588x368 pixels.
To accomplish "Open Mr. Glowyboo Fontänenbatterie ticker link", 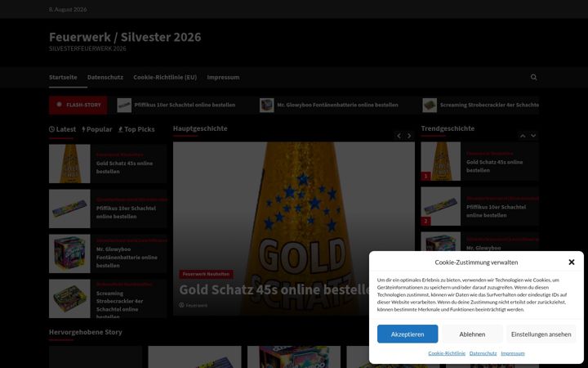I will (337, 105).
